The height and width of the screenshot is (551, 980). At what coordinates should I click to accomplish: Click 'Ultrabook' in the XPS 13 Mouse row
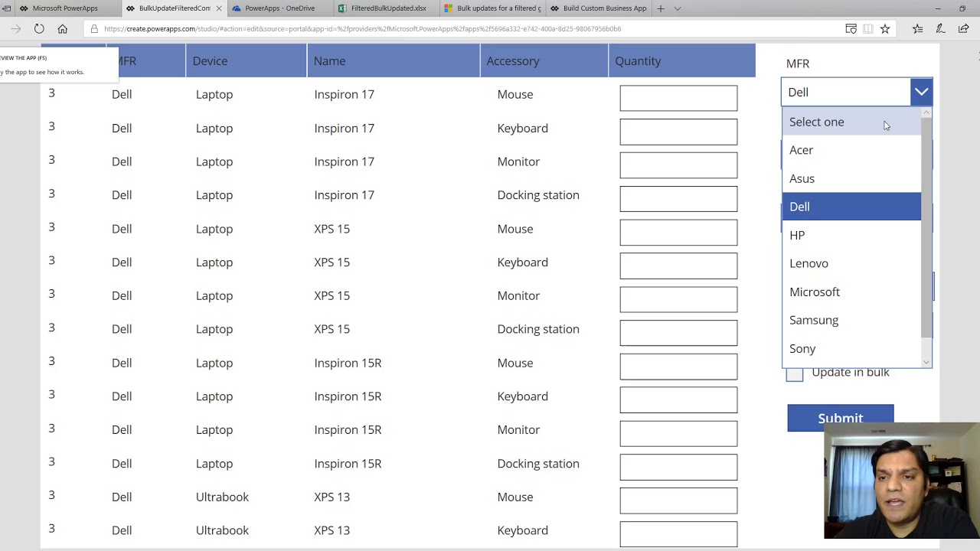[222, 497]
